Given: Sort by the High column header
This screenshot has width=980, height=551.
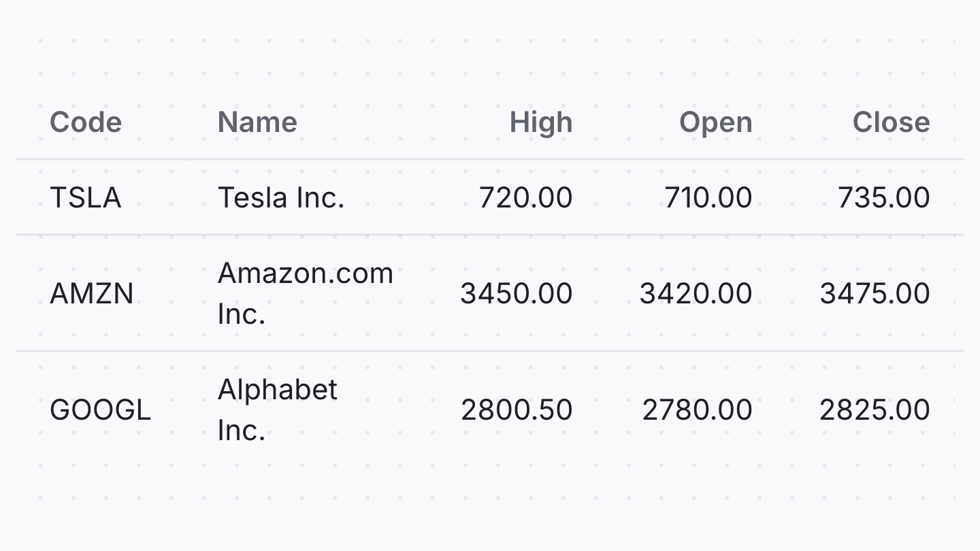Looking at the screenshot, I should click(x=540, y=122).
